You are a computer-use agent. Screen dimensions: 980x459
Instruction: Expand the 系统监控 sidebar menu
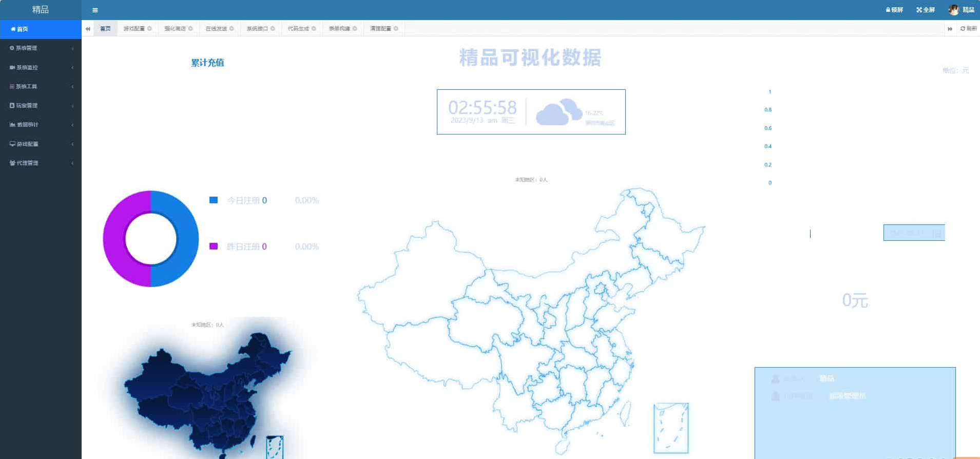(40, 67)
